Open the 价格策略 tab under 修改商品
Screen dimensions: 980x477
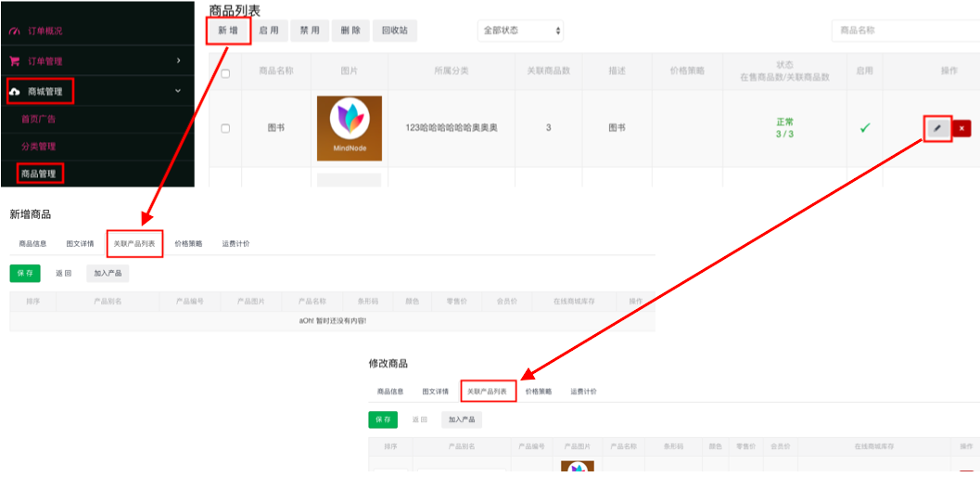tap(538, 392)
